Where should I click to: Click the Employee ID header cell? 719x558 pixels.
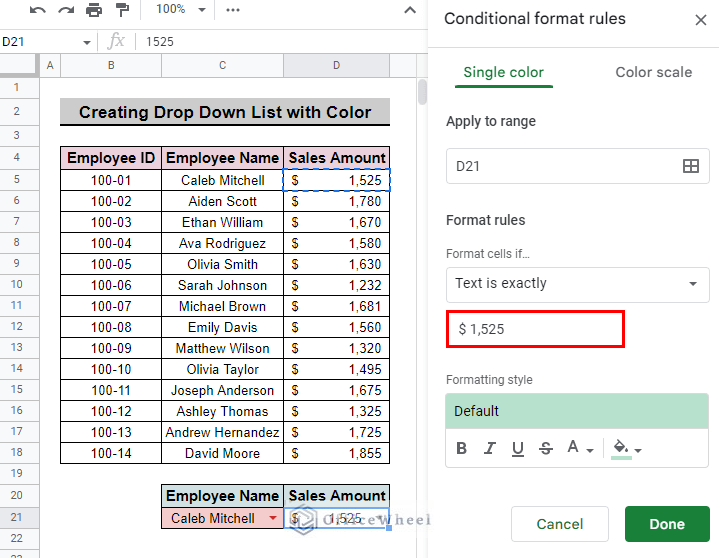click(x=111, y=158)
